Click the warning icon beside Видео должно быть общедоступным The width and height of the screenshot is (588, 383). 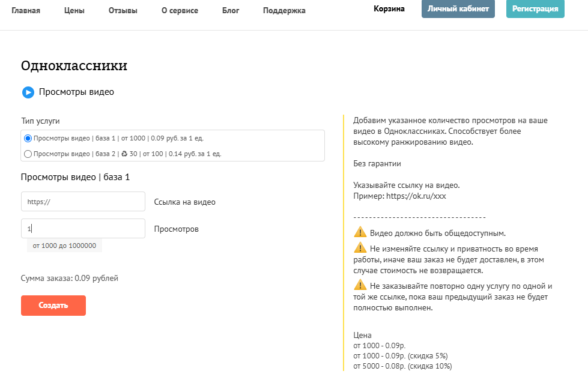pyautogui.click(x=360, y=232)
